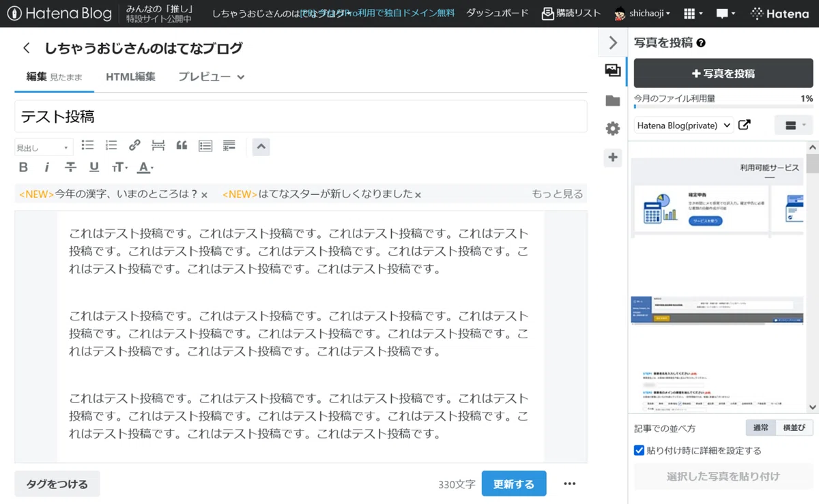Image resolution: width=819 pixels, height=504 pixels.
Task: Click 330文字 character count
Action: [x=457, y=484]
